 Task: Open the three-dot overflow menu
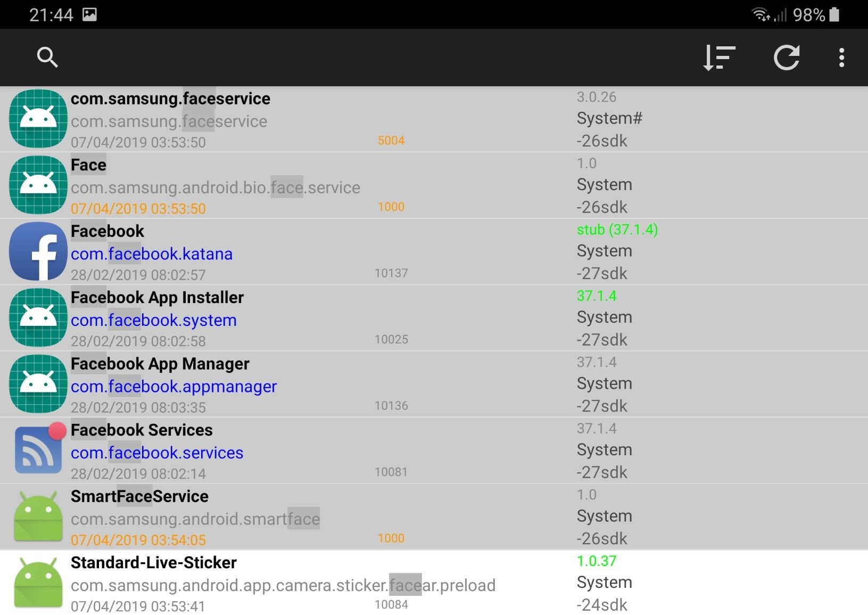click(841, 58)
